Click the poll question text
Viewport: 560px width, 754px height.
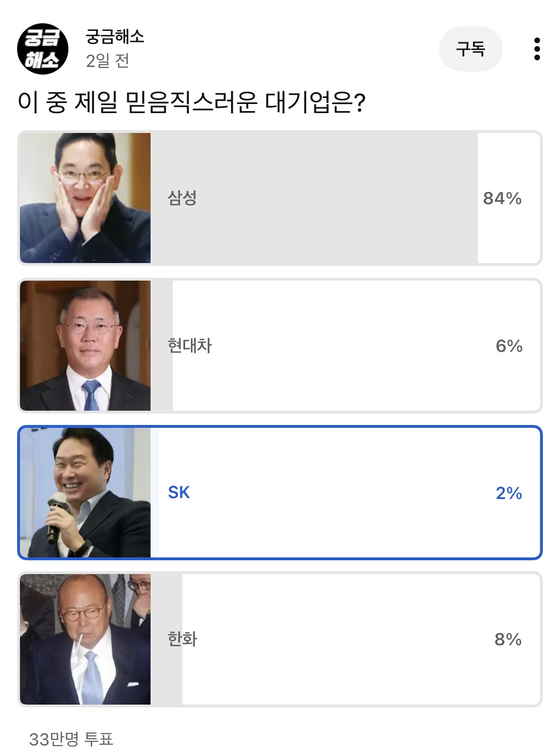coord(191,102)
